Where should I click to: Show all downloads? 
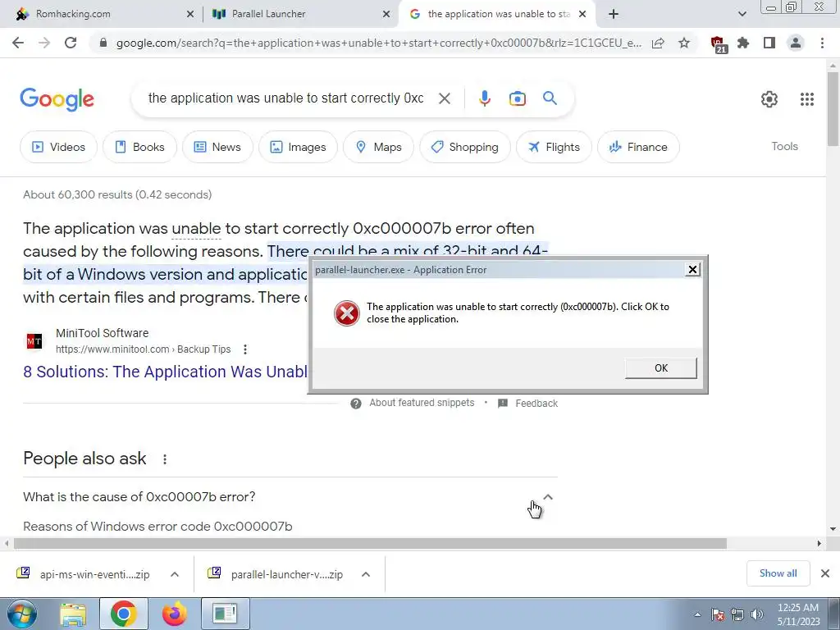coord(778,573)
